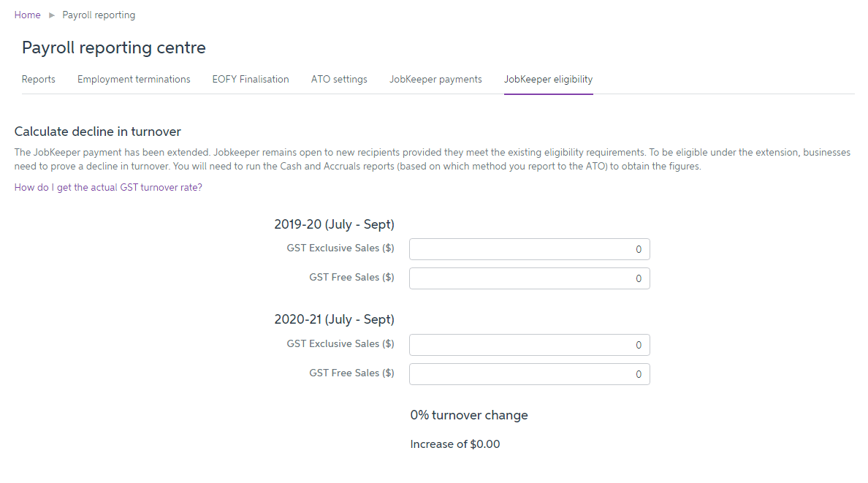Click the 2020-21 (July - Sept) heading

pos(334,319)
